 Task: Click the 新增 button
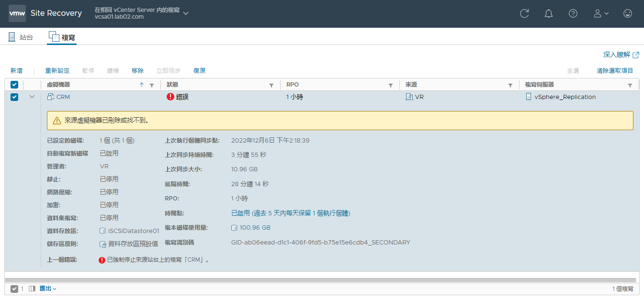point(16,70)
